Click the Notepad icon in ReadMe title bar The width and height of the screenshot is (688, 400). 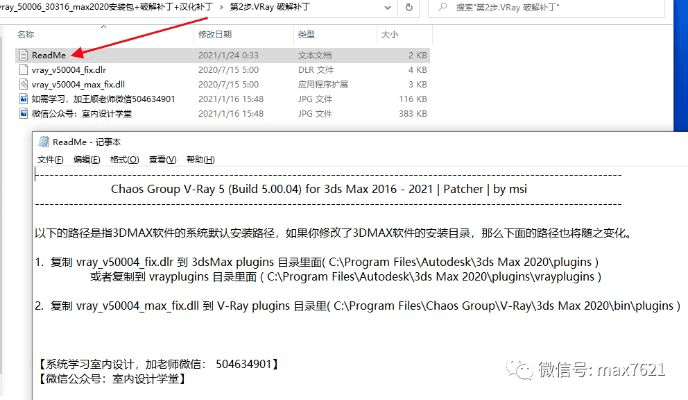coord(43,142)
